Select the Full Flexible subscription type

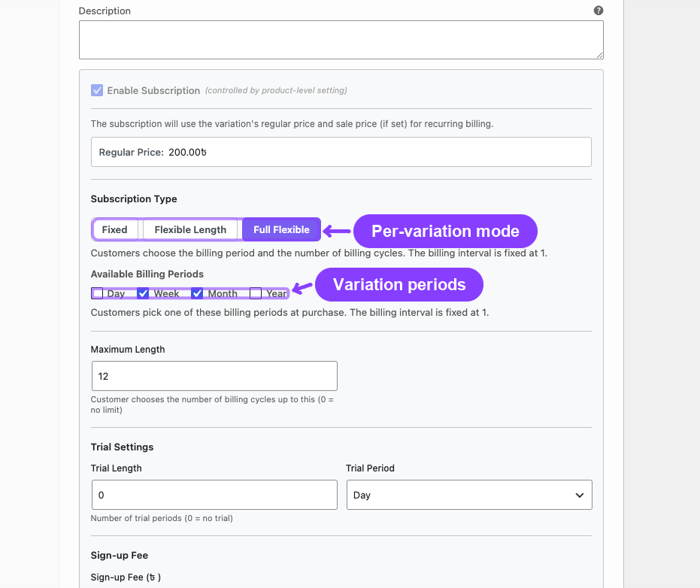281,229
